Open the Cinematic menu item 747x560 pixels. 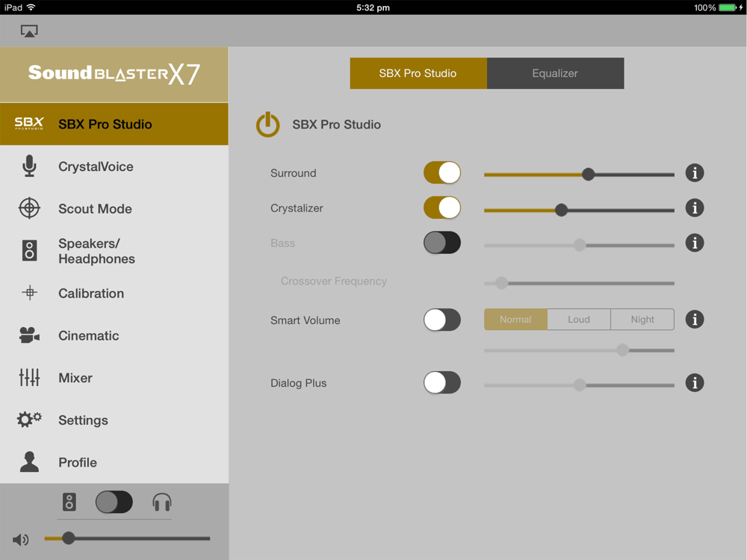[114, 335]
